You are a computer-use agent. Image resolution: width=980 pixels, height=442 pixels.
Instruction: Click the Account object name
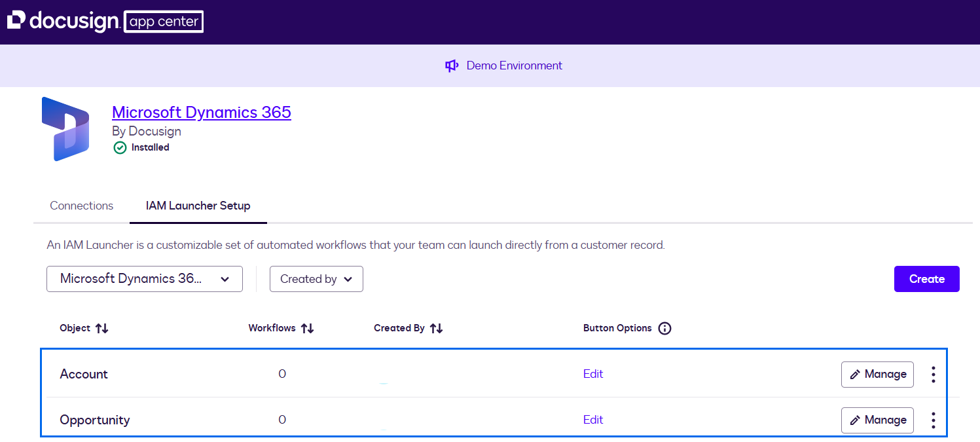[x=84, y=374]
